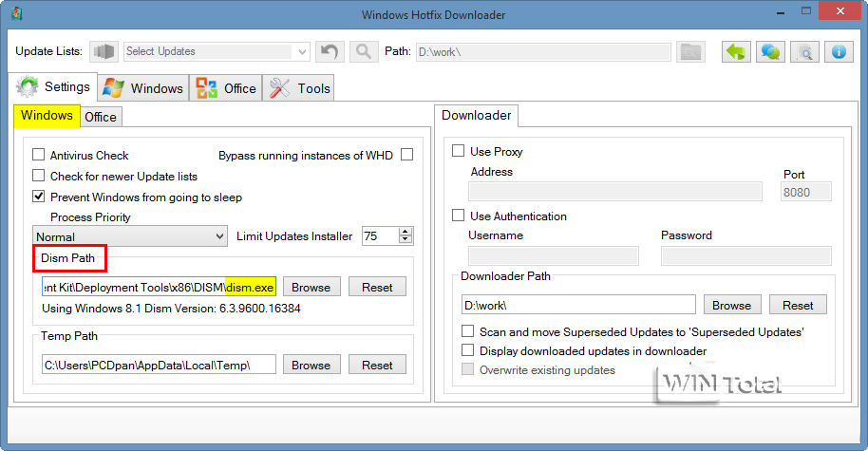Click the proxy Address field
This screenshot has height=451, width=868.
(615, 192)
